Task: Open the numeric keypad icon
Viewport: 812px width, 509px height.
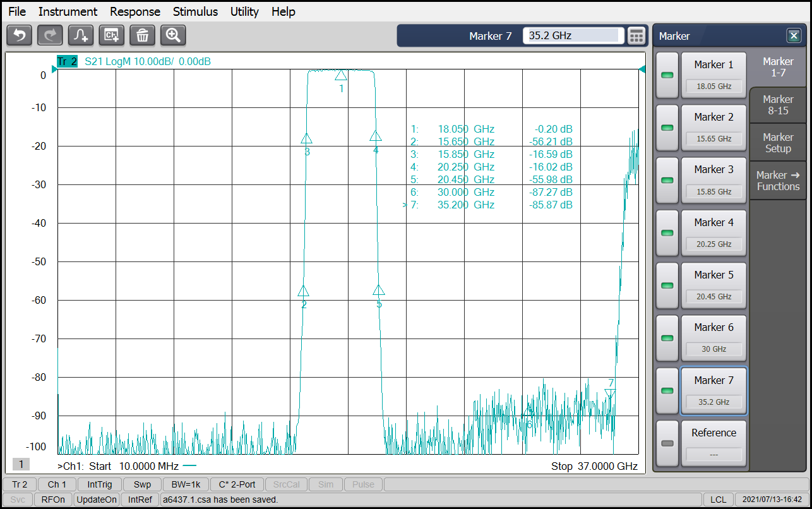Action: tap(636, 36)
